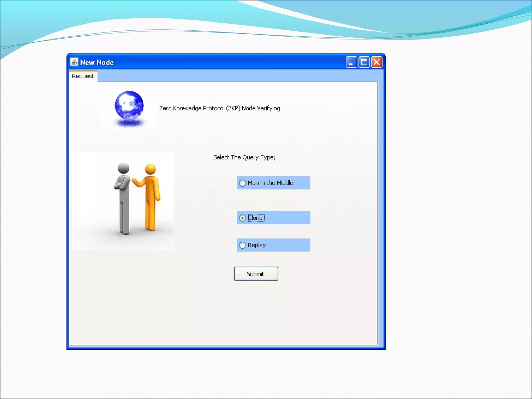Minimize the New Node window

pyautogui.click(x=351, y=62)
